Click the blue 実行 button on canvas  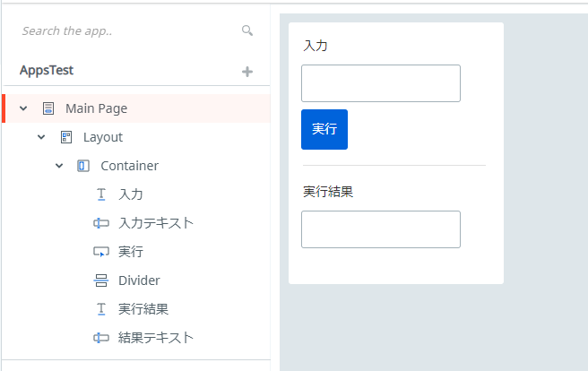(324, 129)
